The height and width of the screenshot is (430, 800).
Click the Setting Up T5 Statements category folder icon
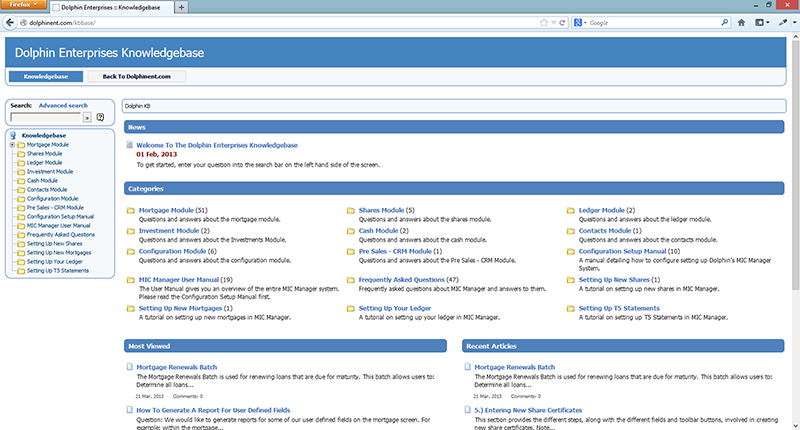point(570,309)
